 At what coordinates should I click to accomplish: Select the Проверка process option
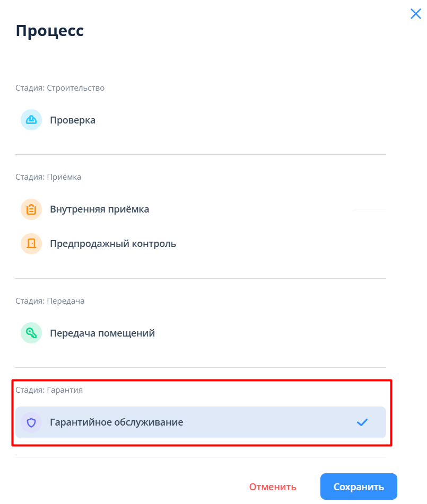coord(73,120)
